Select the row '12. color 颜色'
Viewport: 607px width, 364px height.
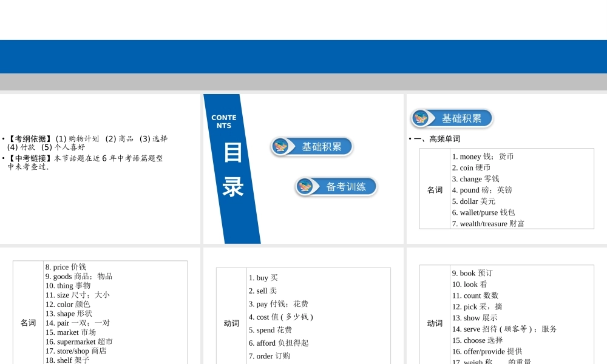pyautogui.click(x=68, y=305)
